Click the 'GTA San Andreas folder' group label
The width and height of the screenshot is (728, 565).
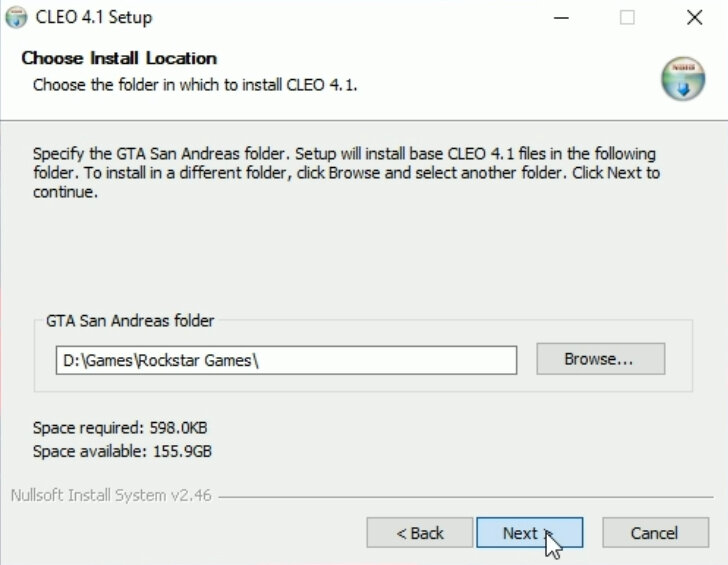click(x=130, y=321)
